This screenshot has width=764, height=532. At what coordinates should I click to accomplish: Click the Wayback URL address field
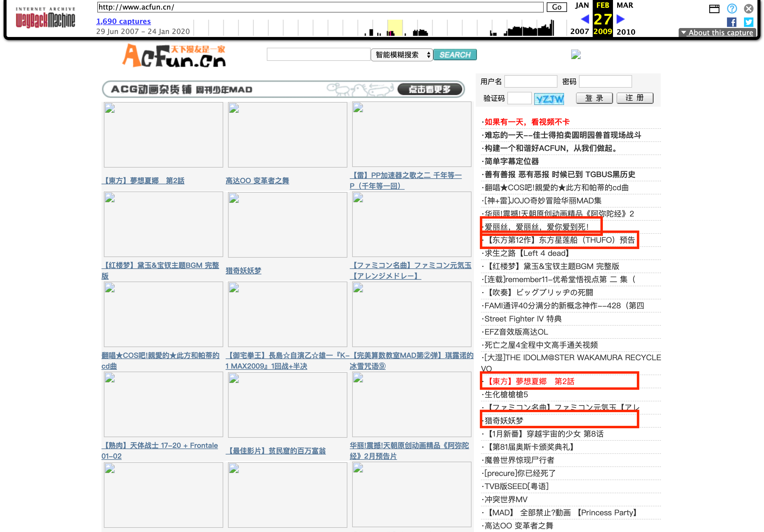(x=320, y=7)
